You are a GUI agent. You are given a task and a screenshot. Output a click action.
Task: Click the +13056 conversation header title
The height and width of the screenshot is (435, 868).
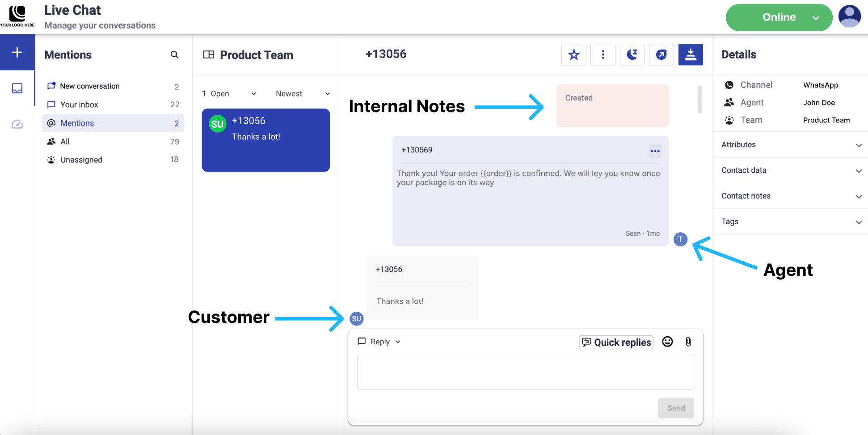tap(386, 54)
